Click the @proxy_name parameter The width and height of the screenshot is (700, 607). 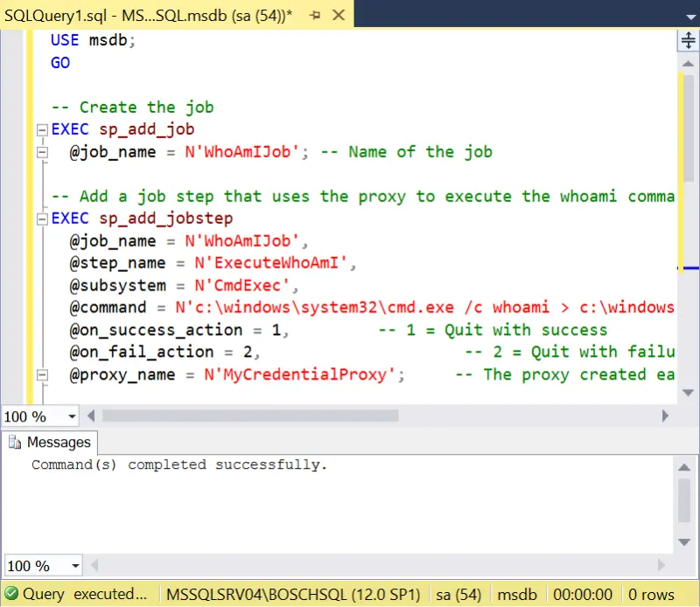122,375
